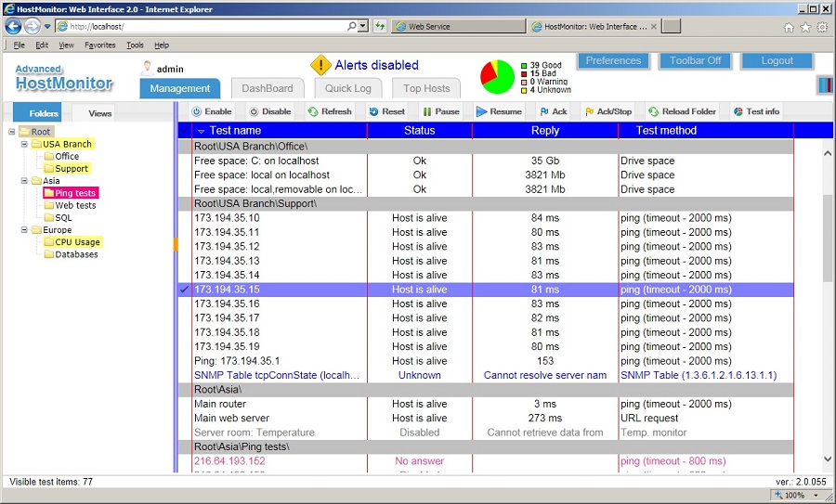Open the Favorites menu
This screenshot has width=836, height=504.
(x=100, y=45)
